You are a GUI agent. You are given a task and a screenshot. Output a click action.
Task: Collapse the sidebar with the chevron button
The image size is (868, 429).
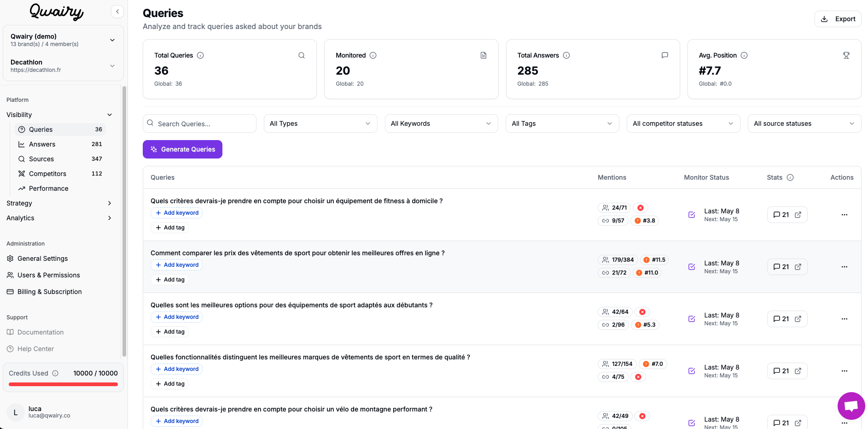(x=117, y=12)
